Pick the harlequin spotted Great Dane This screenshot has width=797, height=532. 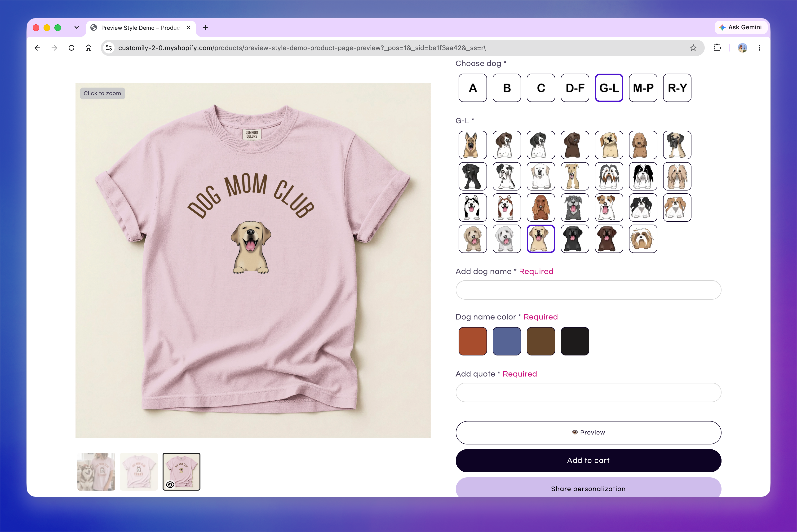507,177
